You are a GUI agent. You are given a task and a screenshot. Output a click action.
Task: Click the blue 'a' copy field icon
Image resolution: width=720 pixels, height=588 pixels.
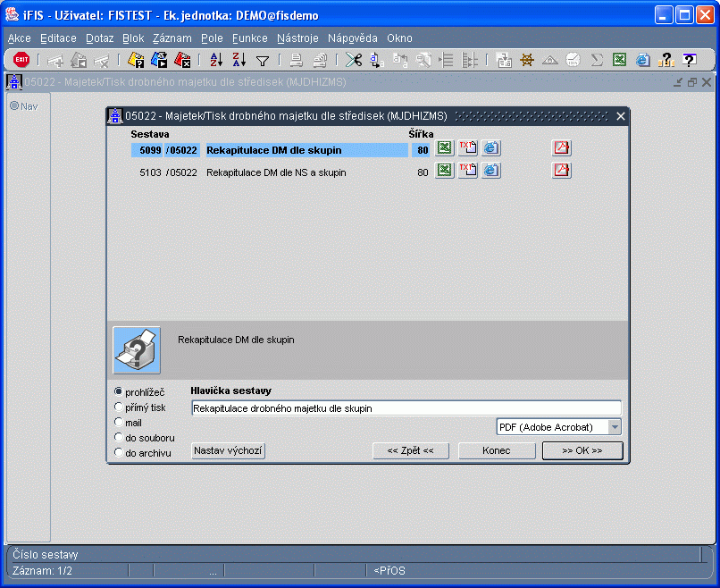377,60
